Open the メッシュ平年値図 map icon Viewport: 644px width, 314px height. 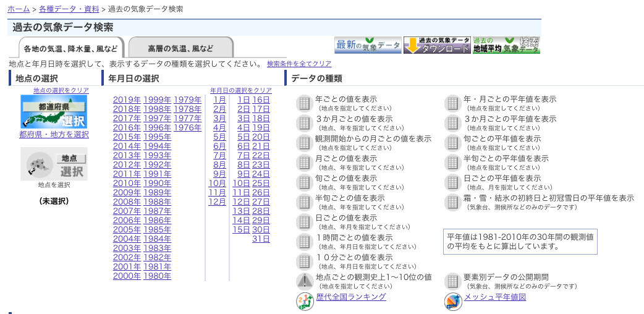[x=453, y=301]
